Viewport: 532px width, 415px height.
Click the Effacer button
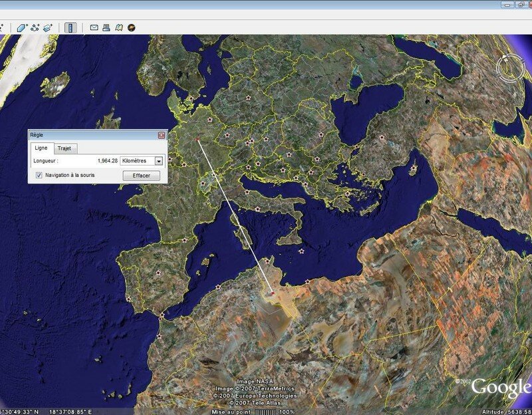[141, 176]
